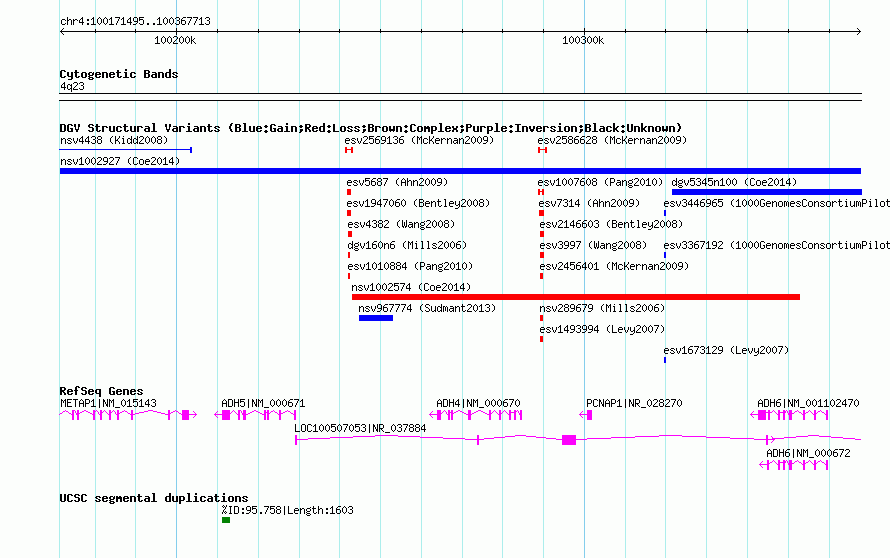Click the 4q23 cytogenetic band label
The height and width of the screenshot is (558, 890).
(72, 86)
